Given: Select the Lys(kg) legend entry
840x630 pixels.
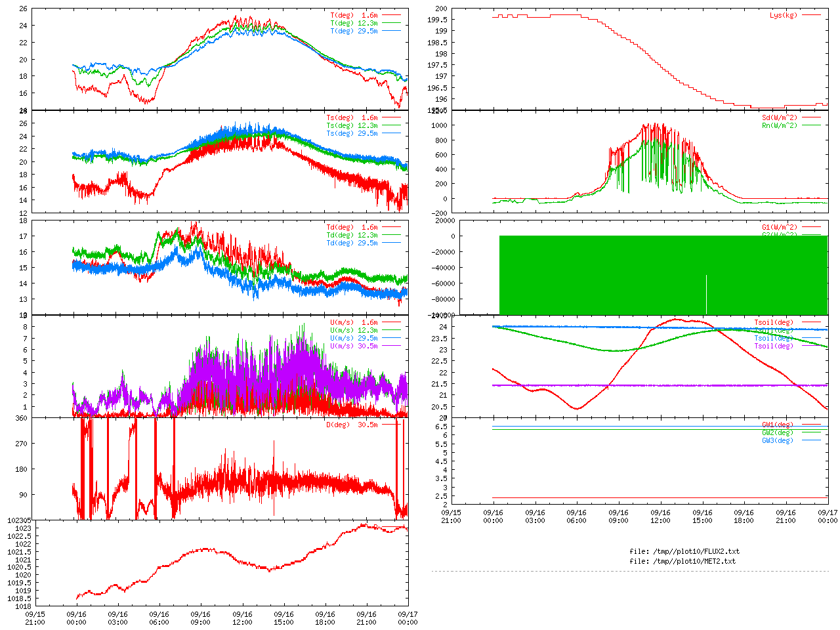Looking at the screenshot, I should (x=784, y=15).
